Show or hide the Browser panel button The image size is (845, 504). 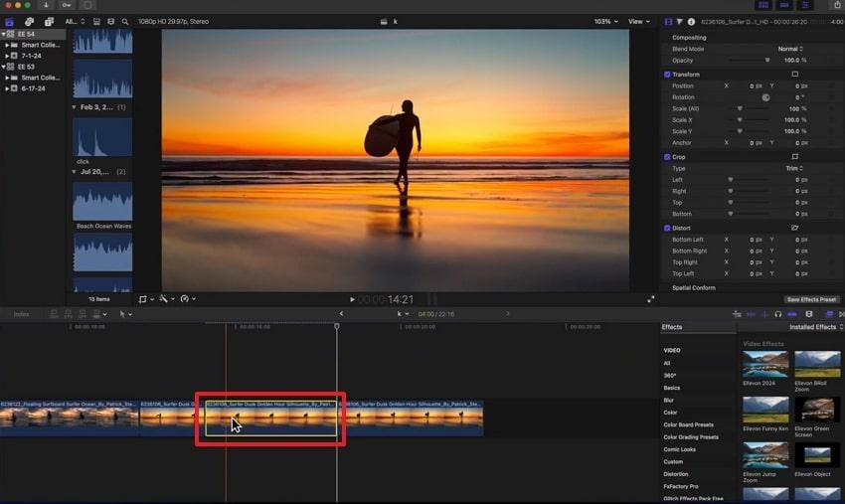763,5
